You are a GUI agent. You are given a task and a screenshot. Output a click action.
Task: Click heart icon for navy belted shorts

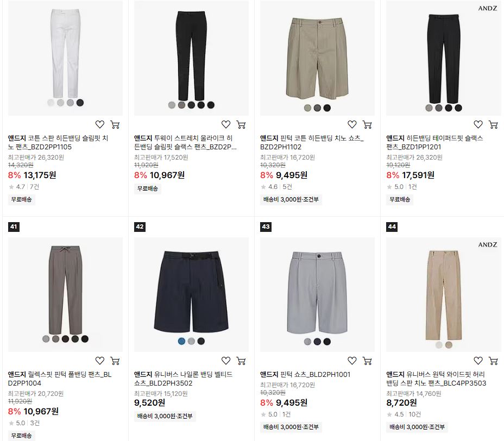coord(225,361)
